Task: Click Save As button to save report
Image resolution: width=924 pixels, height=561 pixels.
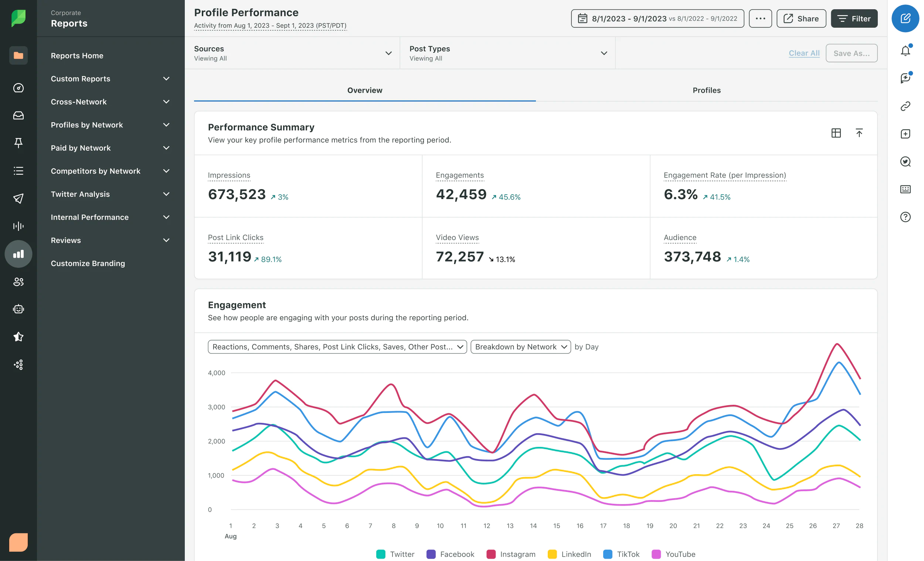Action: 852,54
